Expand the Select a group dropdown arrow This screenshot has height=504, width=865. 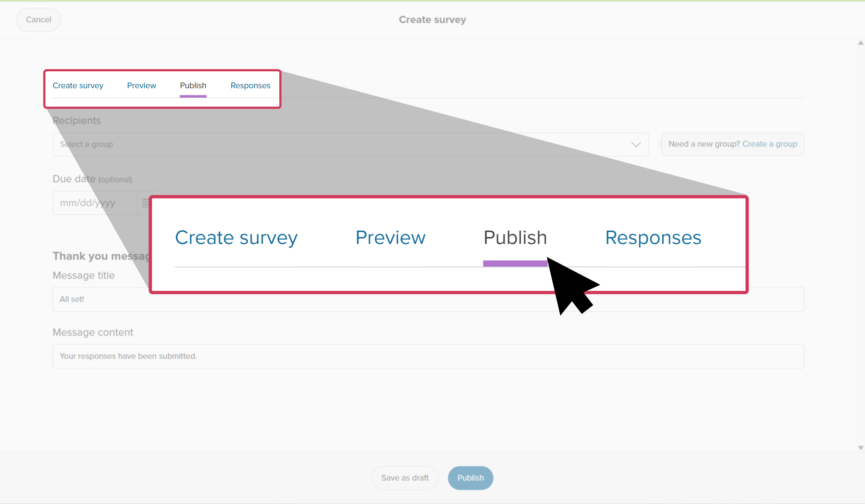click(636, 144)
